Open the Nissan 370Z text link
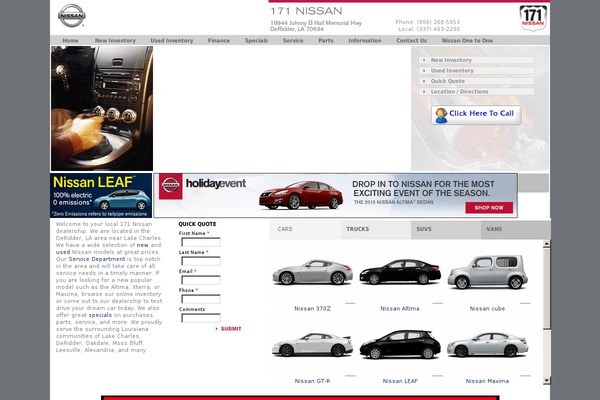Screen dimensions: 600x400 (312, 309)
